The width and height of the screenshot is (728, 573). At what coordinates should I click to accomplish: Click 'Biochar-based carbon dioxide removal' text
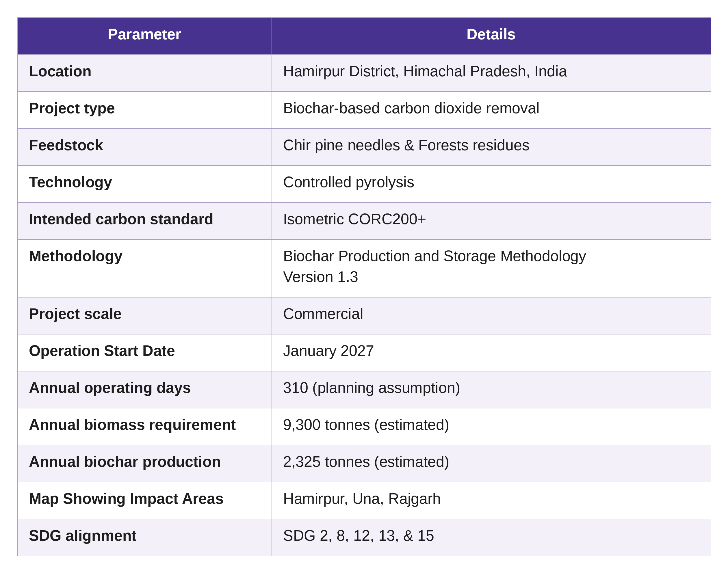411,108
